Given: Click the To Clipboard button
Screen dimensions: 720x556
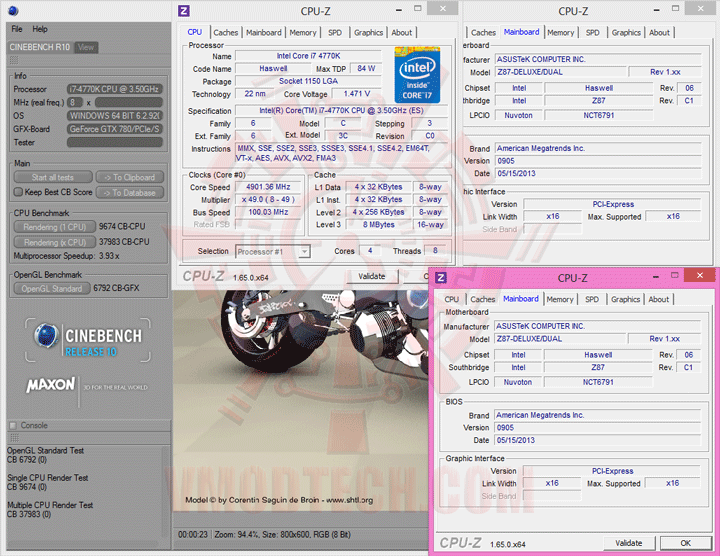Looking at the screenshot, I should 129,177.
